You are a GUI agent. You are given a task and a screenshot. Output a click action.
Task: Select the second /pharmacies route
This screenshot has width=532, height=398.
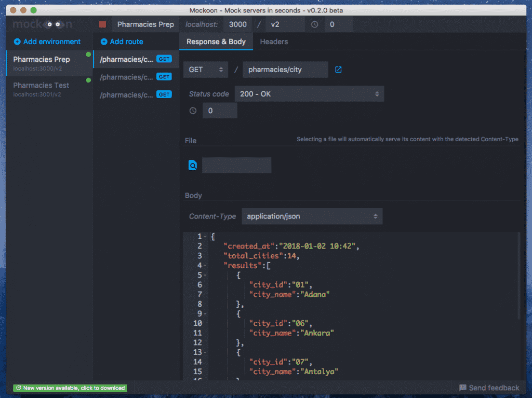pyautogui.click(x=130, y=76)
